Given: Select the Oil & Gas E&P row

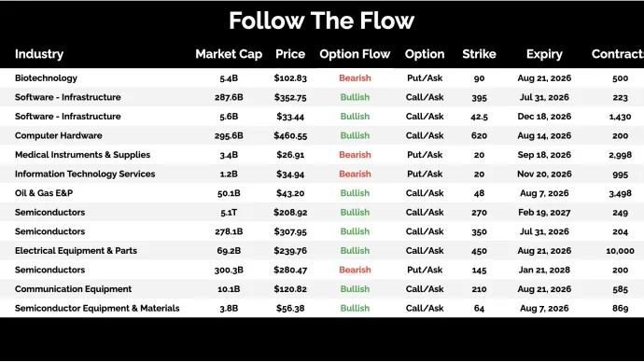Looking at the screenshot, I should (322, 193).
